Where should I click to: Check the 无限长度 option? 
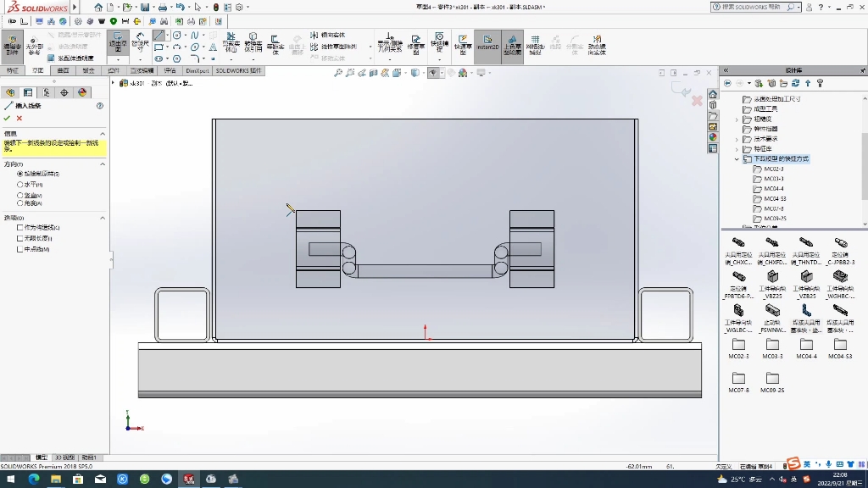pyautogui.click(x=19, y=237)
